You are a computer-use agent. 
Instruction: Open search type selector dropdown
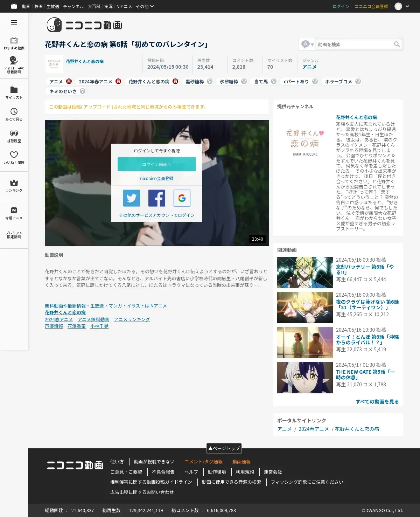pyautogui.click(x=308, y=44)
